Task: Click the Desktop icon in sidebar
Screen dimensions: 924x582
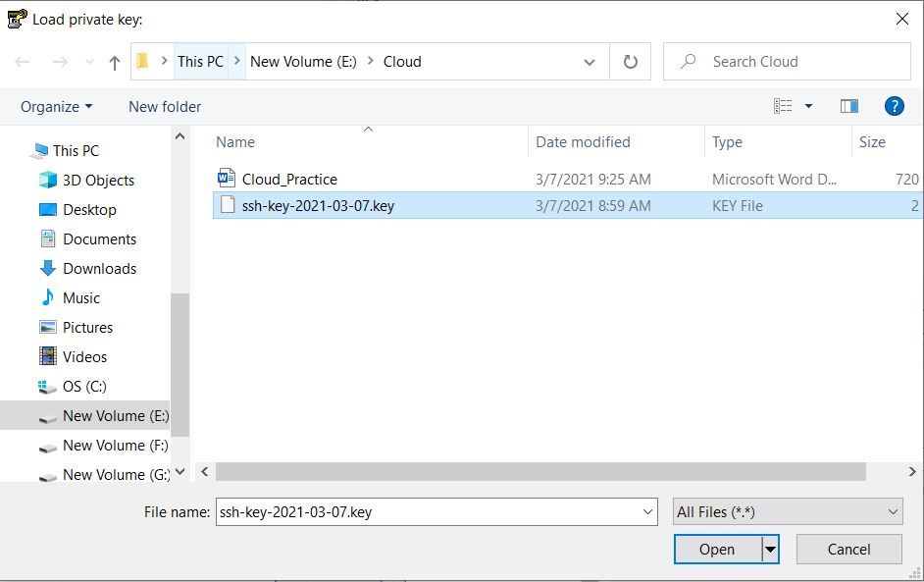Action: (48, 209)
